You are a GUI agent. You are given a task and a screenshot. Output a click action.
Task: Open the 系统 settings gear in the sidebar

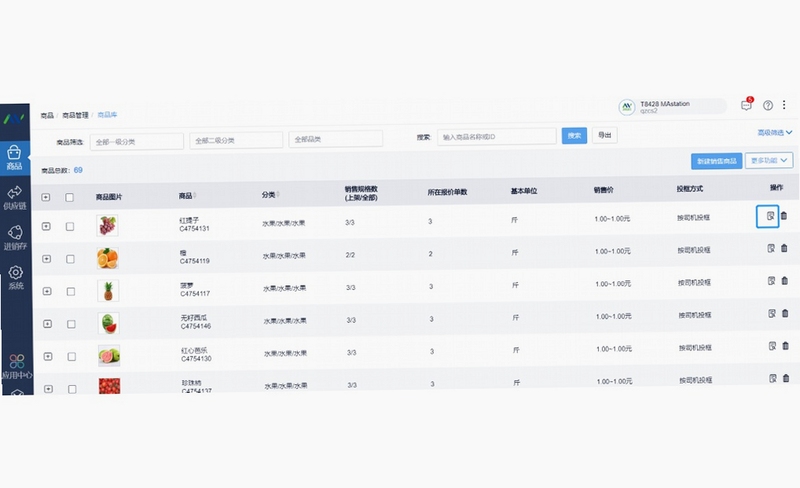click(x=16, y=278)
